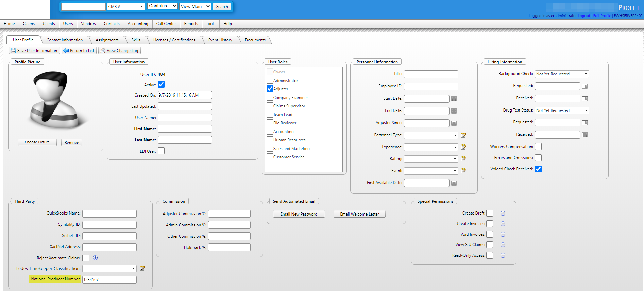
Task: Click Return to List button
Action: [79, 51]
